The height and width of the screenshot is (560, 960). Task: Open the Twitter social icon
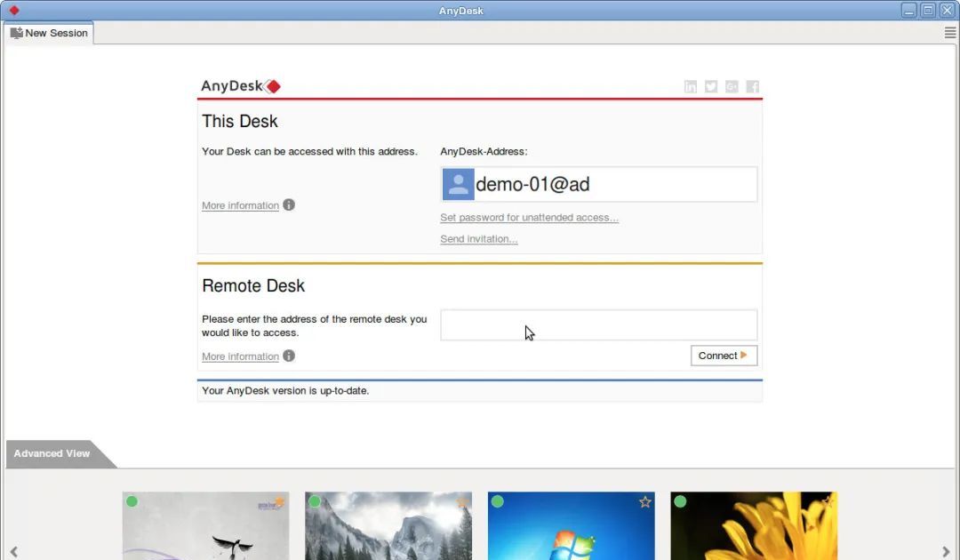pos(711,86)
